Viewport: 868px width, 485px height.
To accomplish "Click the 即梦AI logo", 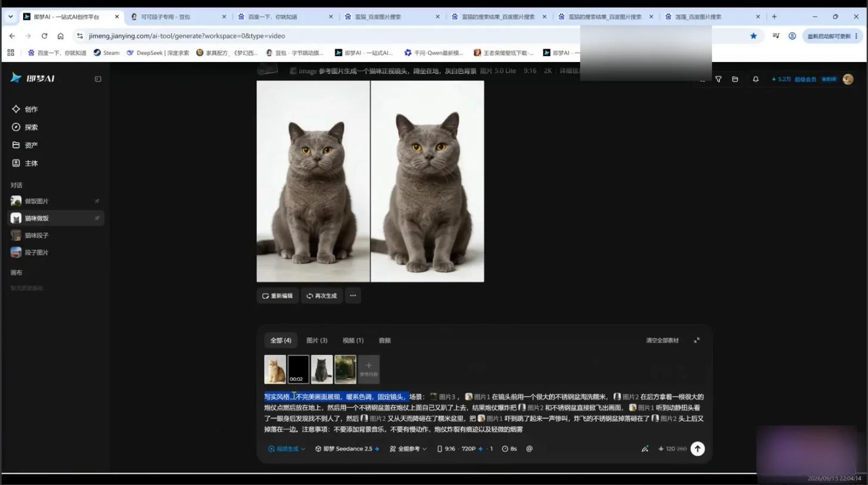I will (33, 78).
